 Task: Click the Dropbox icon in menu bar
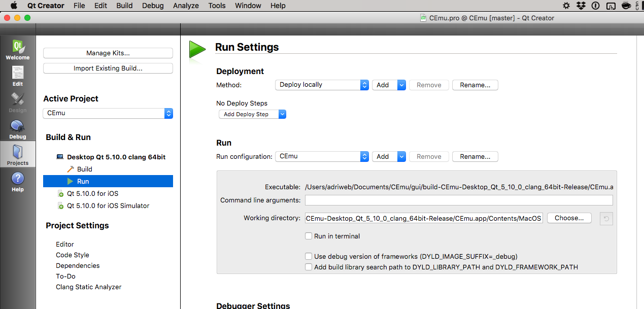point(581,6)
